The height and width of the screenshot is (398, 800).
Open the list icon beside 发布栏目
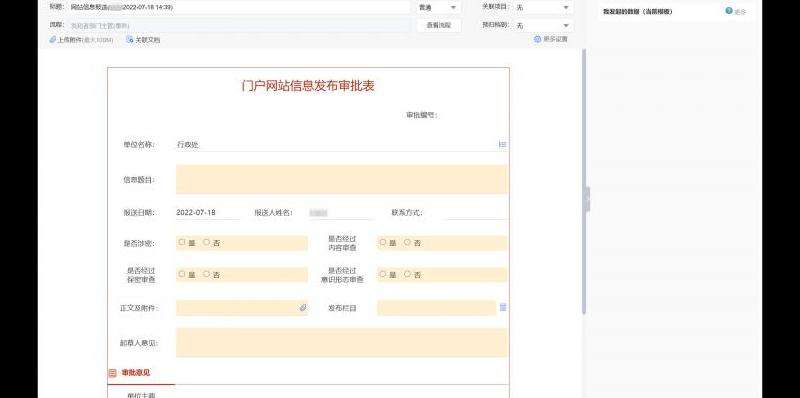tap(503, 307)
